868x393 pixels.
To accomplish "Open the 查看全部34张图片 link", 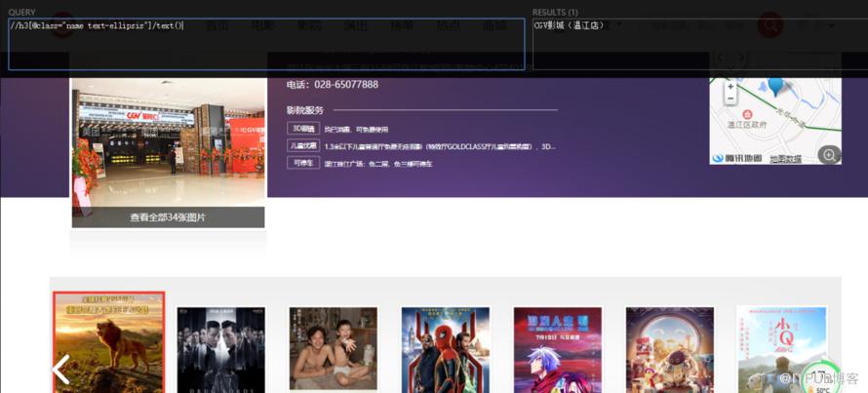I will 169,217.
